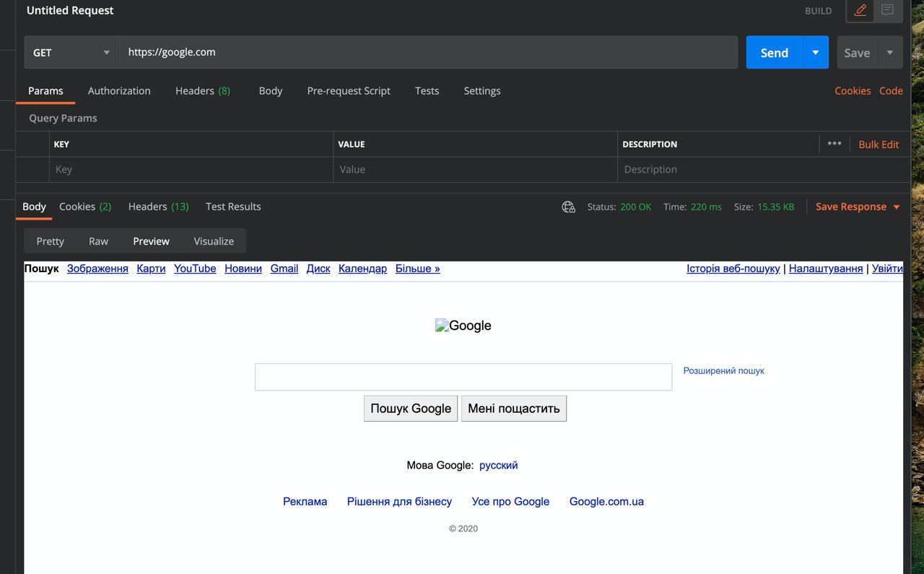The image size is (924, 574).
Task: Open the Календар link
Action: tap(362, 269)
